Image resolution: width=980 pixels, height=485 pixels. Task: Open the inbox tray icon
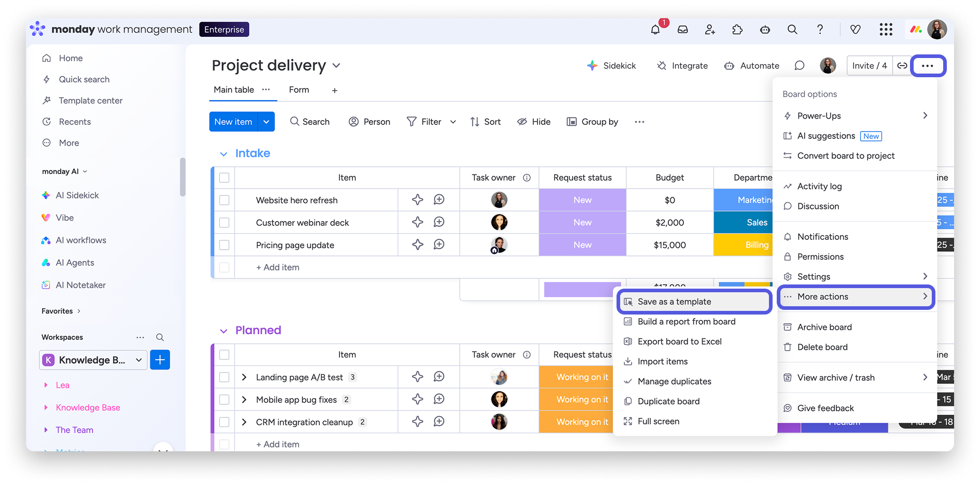click(683, 30)
